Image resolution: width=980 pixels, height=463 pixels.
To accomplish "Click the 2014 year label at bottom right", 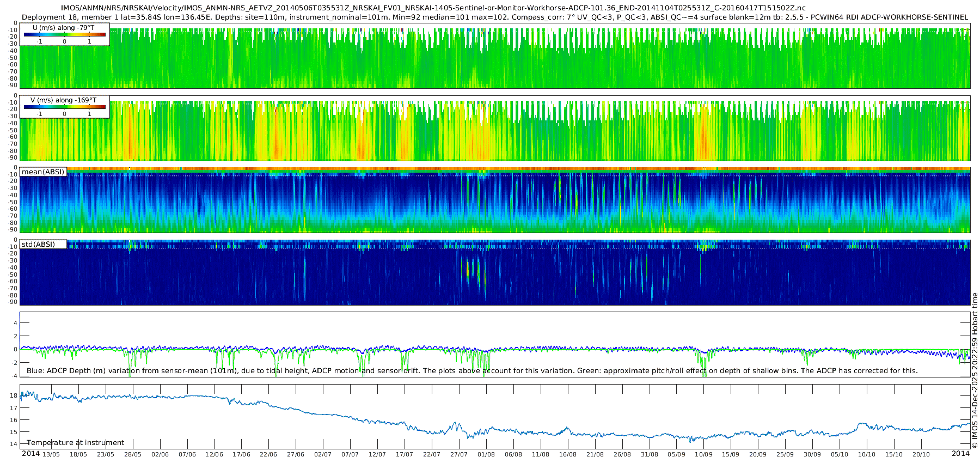I will [960, 454].
